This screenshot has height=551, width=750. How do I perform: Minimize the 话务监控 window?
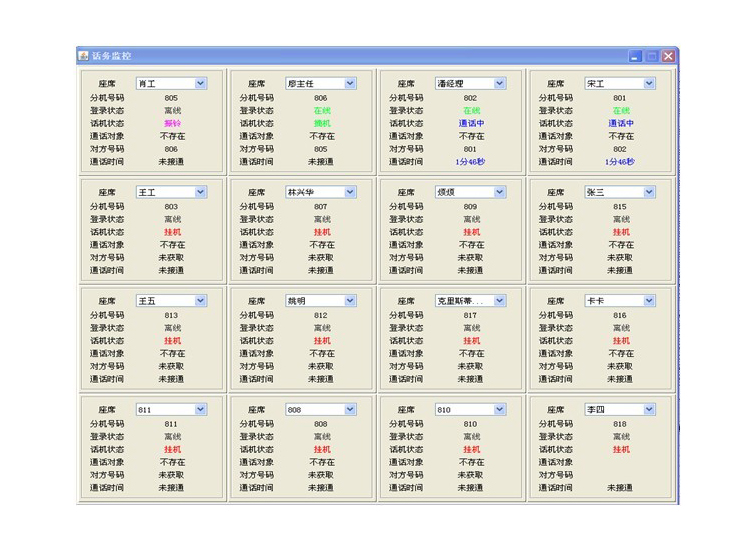tap(635, 56)
